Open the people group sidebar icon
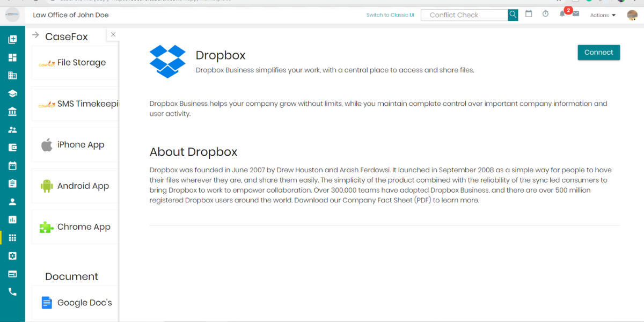The height and width of the screenshot is (322, 644). tap(12, 130)
